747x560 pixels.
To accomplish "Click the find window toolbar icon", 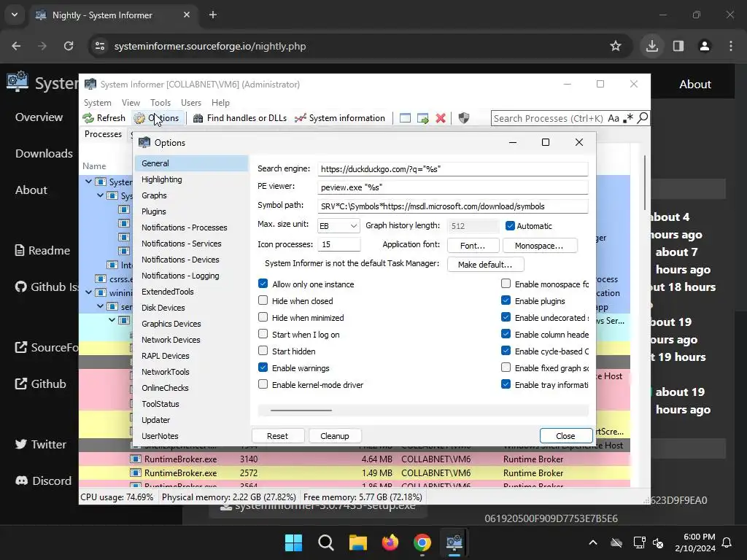I will [405, 118].
